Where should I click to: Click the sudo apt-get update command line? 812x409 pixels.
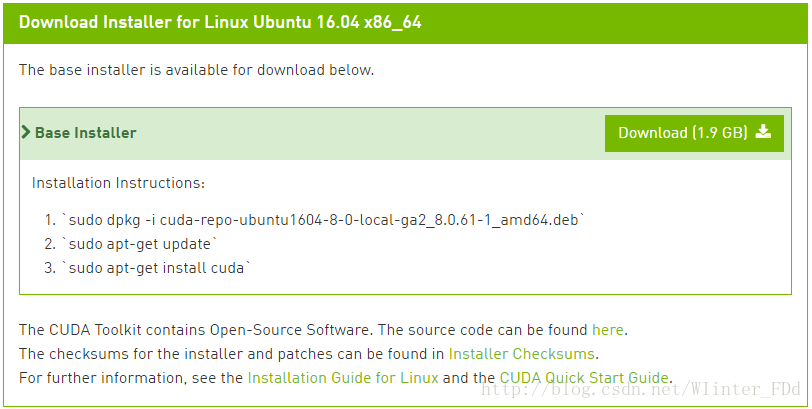pos(140,244)
